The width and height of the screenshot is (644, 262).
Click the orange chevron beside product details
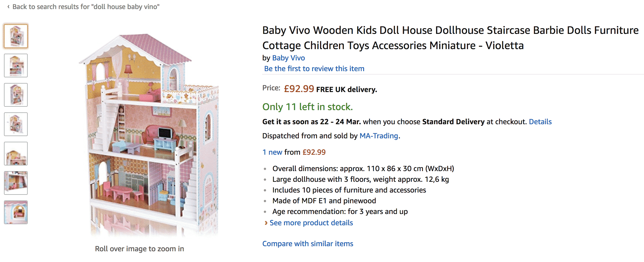[x=266, y=223]
